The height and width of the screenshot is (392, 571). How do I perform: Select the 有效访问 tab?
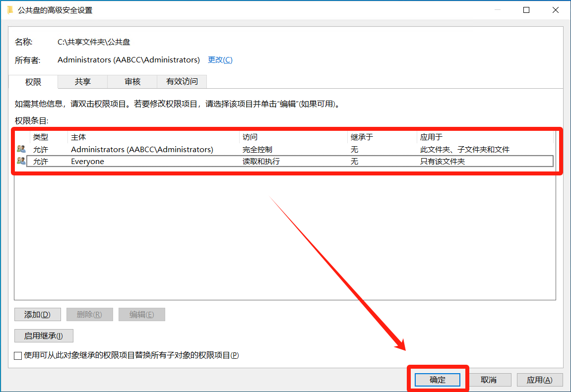point(182,82)
